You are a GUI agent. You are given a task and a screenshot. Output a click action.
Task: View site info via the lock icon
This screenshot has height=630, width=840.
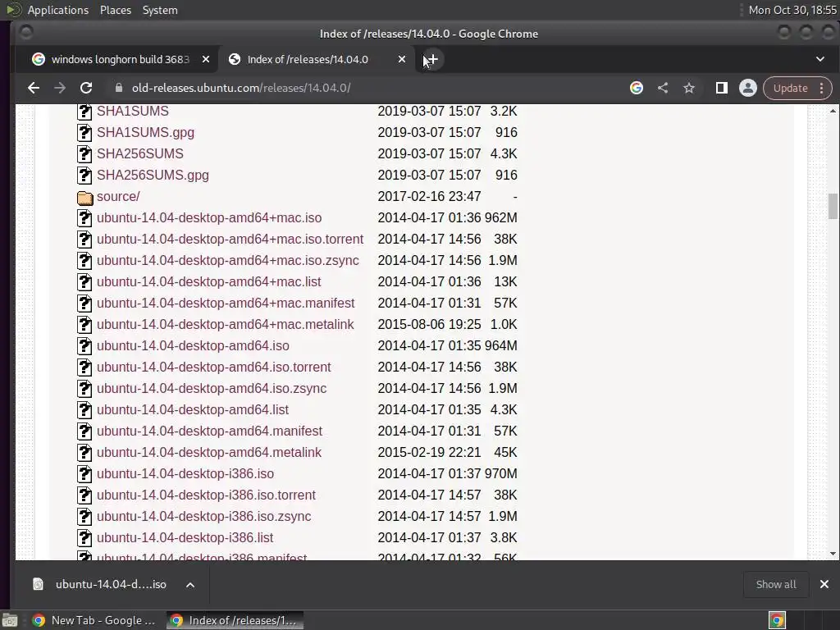tap(119, 88)
